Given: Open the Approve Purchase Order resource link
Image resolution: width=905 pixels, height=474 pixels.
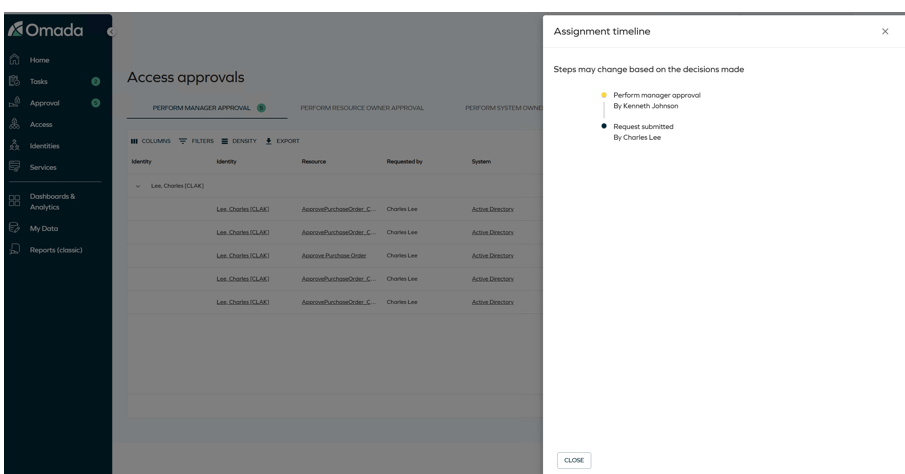Looking at the screenshot, I should click(x=334, y=255).
